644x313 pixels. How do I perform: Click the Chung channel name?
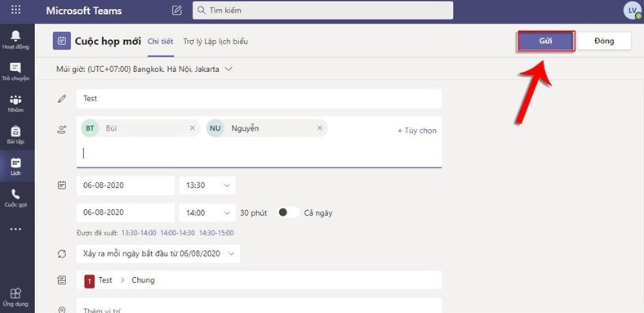click(144, 280)
